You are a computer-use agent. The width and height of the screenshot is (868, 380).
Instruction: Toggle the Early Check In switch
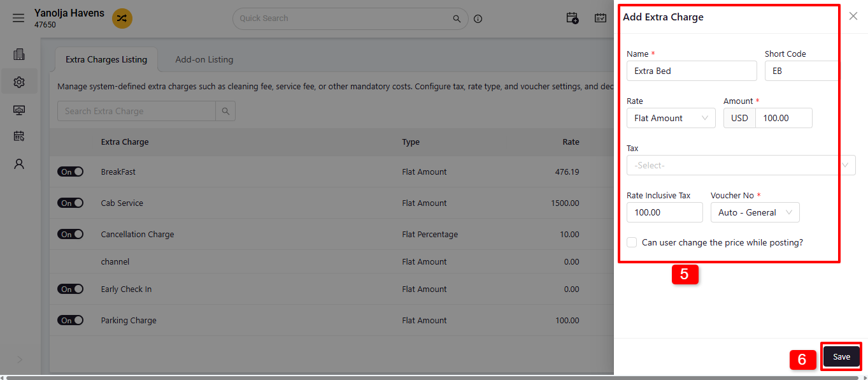click(x=70, y=289)
